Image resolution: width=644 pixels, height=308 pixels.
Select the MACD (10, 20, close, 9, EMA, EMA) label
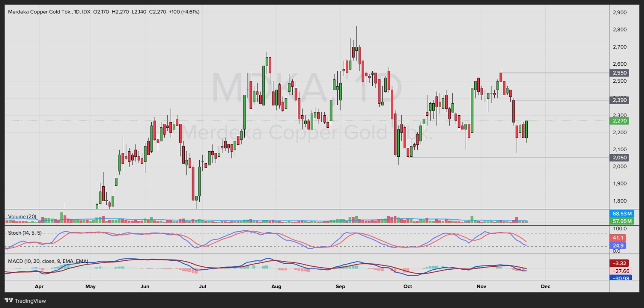click(48, 261)
